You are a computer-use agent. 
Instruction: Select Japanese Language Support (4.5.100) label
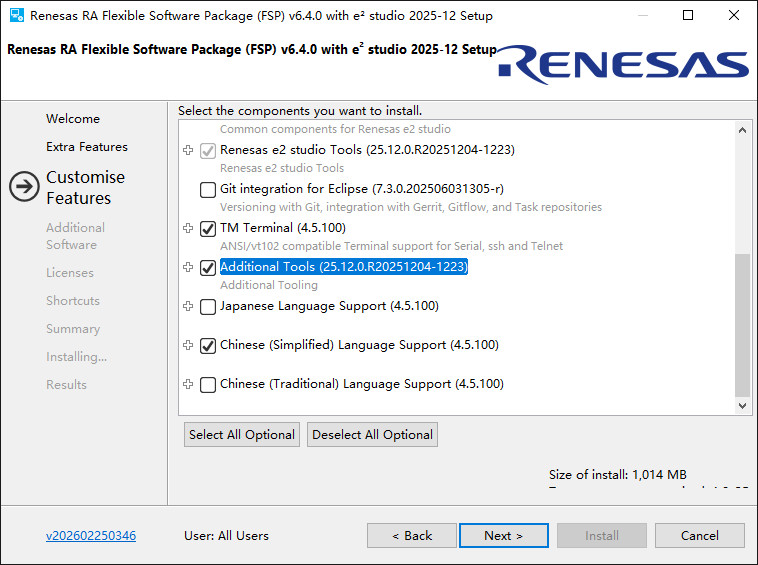tap(329, 306)
